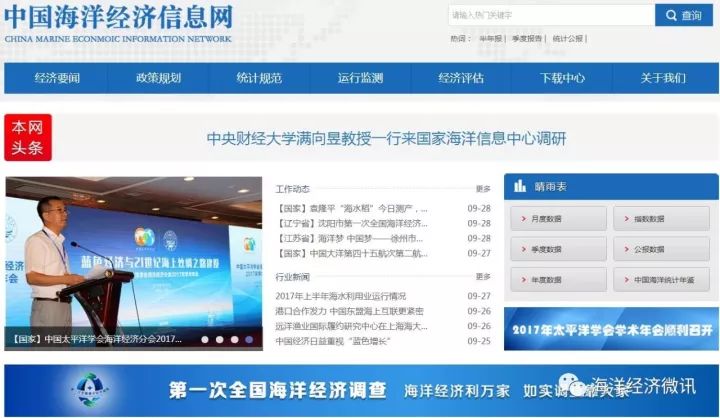The width and height of the screenshot is (720, 418).
Task: Open the 下载中心 navigation item
Action: (x=562, y=78)
